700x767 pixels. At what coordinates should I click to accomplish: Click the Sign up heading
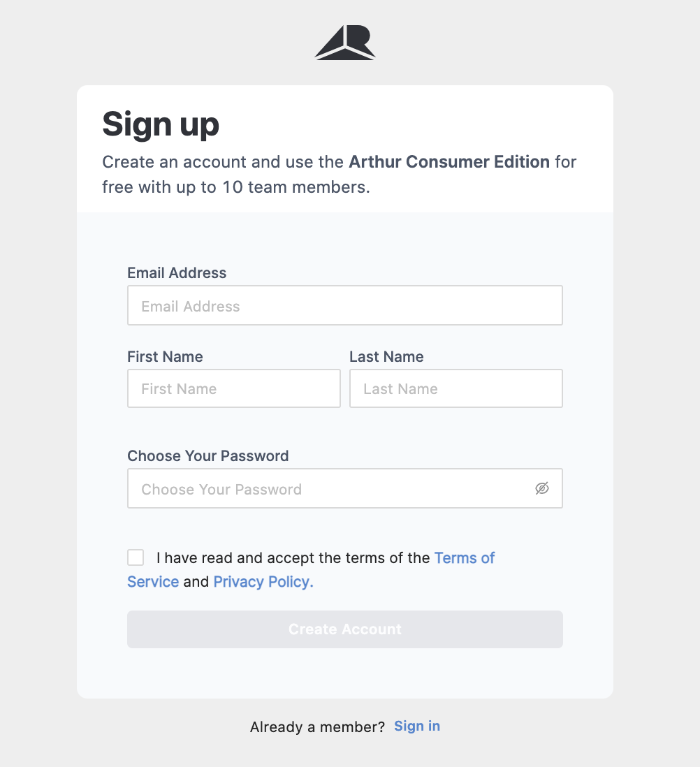[161, 124]
